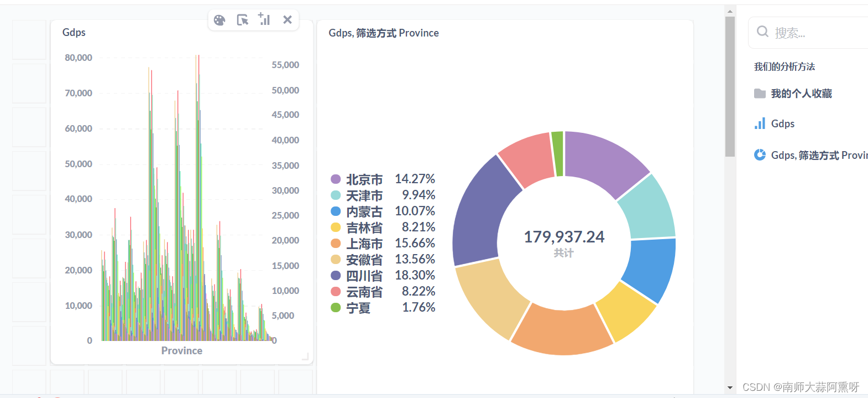Open the click behavior icon on Gdps card
Screen dimensions: 868x398
[242, 20]
